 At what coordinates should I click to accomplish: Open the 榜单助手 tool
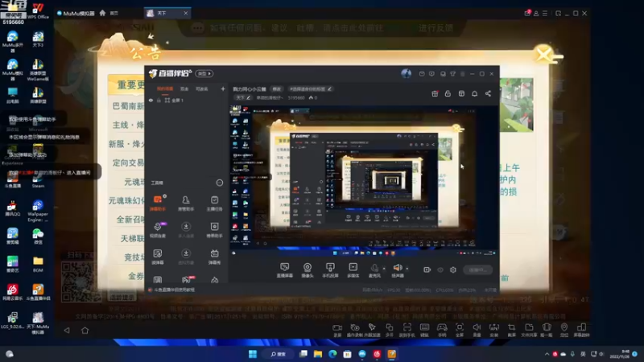click(x=214, y=229)
